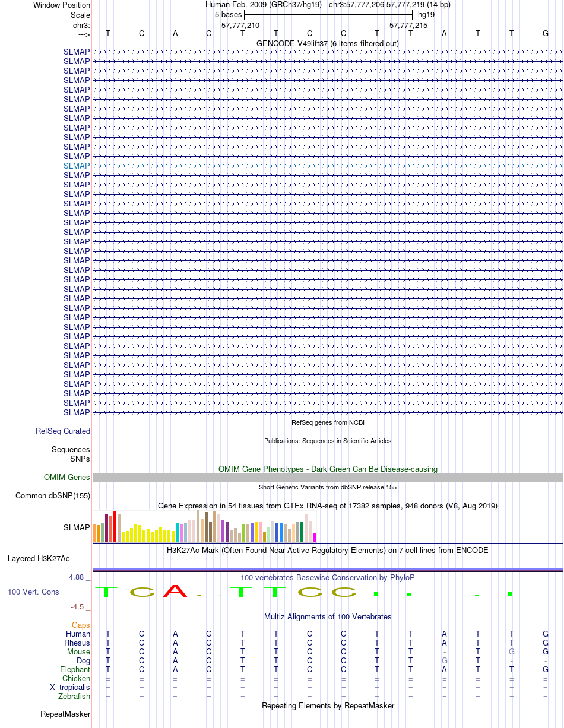Click the highlighted light-blue SLMAP transcript label

click(77, 166)
